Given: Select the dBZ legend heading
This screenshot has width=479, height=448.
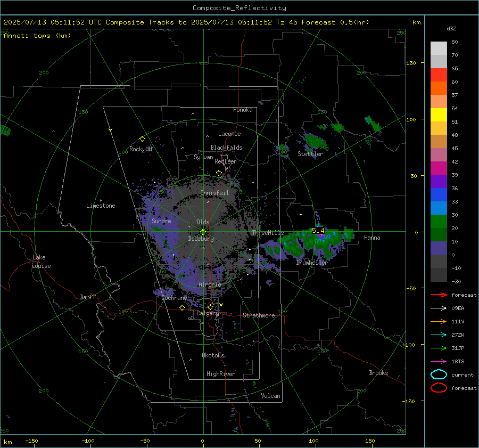Looking at the screenshot, I should tap(451, 29).
